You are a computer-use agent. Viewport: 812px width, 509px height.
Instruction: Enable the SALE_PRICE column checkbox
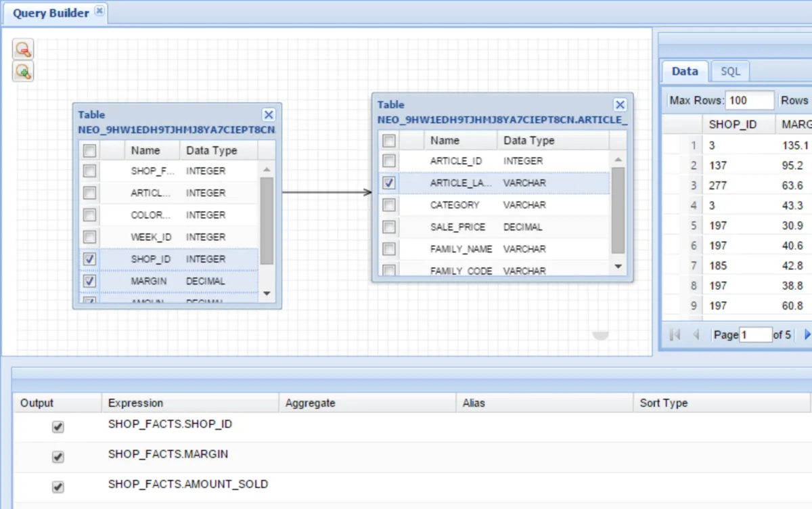[x=389, y=227]
